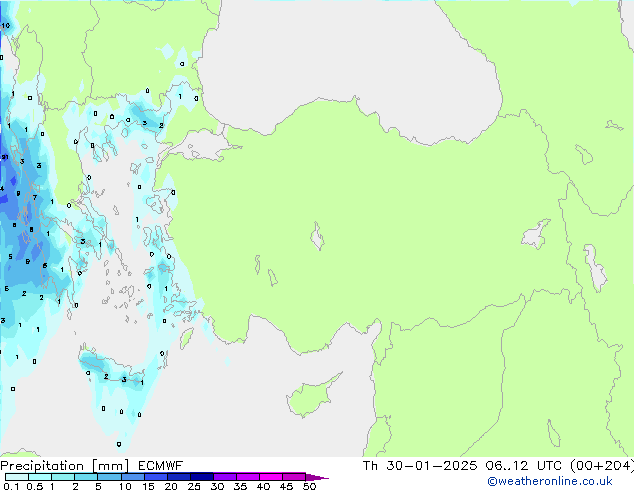Screen dimensions: 634x490
Task: Select legend swatch between 30 and 35
Action: coord(224,477)
